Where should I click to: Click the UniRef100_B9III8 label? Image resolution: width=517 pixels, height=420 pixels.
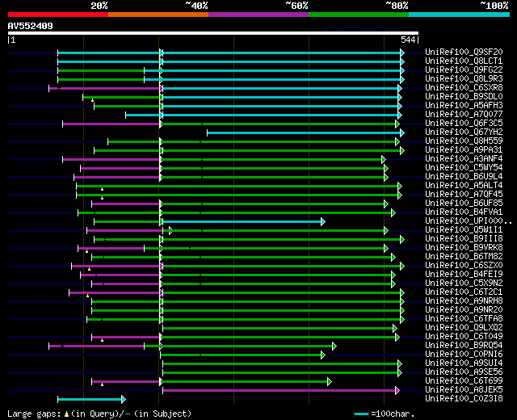coord(464,239)
